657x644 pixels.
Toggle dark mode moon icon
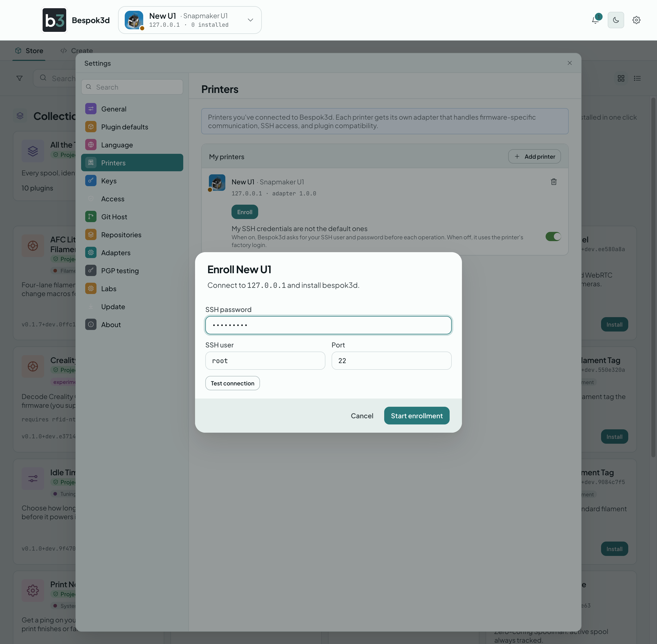pos(616,20)
